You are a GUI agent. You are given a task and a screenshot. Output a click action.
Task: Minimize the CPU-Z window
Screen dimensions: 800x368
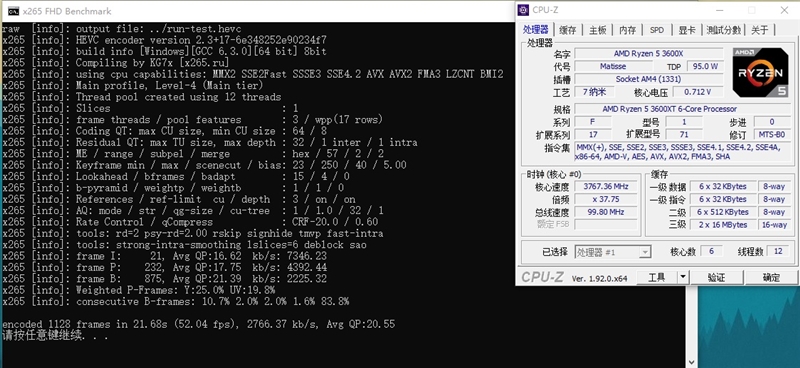tap(719, 10)
